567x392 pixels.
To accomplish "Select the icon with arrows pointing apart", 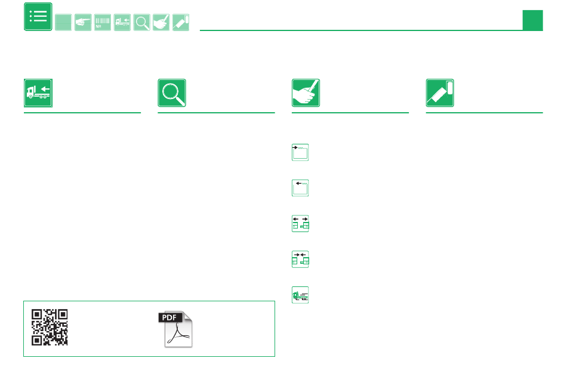I will (300, 224).
